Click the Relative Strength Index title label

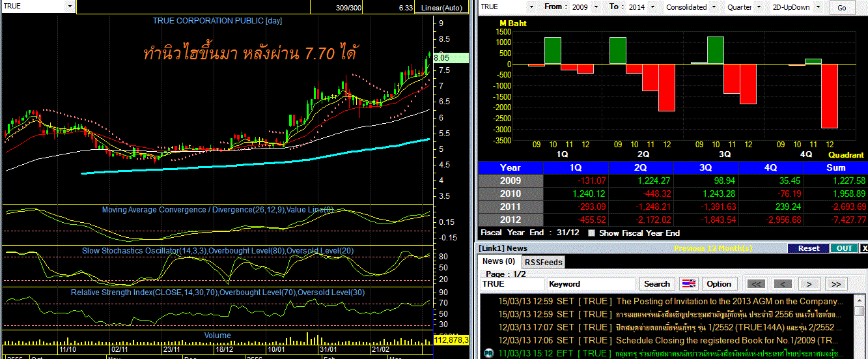[217, 293]
